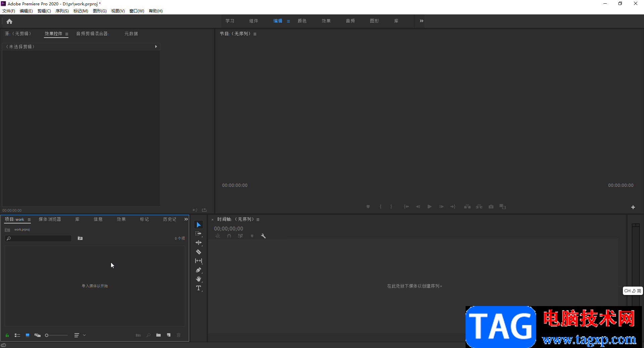Select the Type tool

point(199,288)
